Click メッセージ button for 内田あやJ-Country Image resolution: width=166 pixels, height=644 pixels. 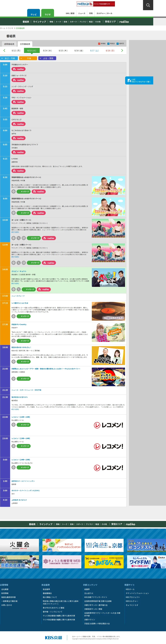pos(24,341)
